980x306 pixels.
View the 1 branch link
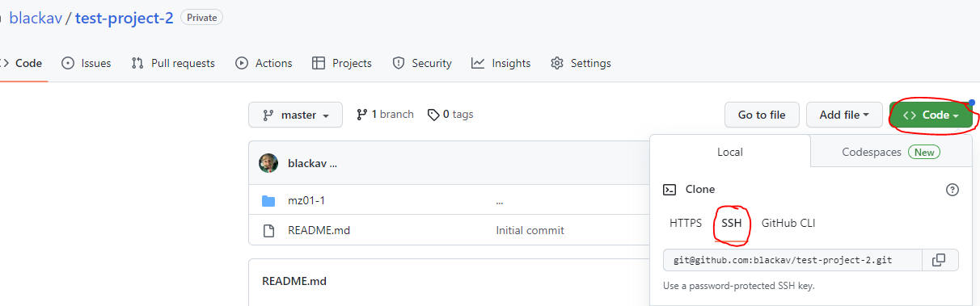coord(385,115)
